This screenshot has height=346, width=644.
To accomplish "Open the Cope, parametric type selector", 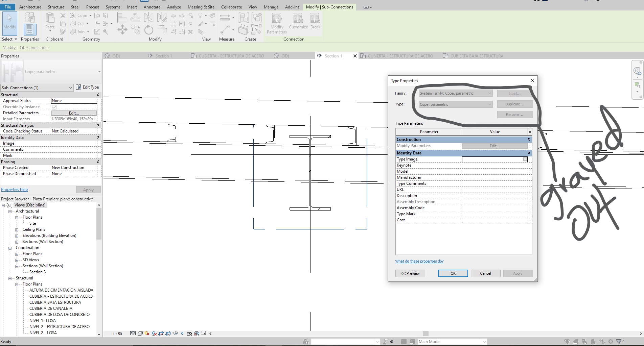I will pos(51,72).
